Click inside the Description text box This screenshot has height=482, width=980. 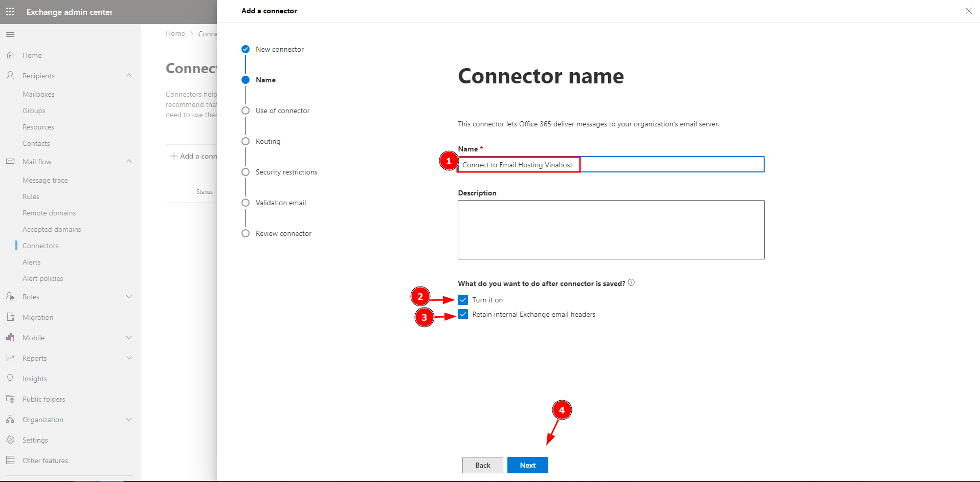611,229
